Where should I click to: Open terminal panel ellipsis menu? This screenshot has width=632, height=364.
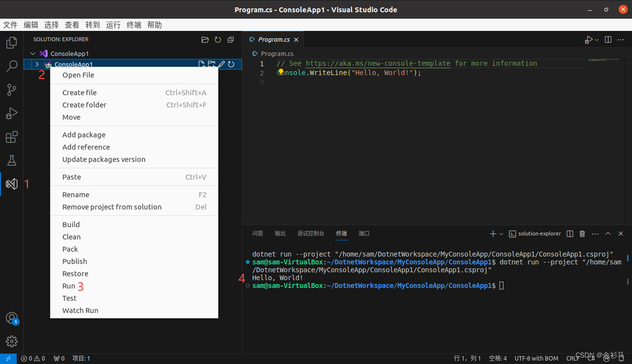[x=595, y=234]
